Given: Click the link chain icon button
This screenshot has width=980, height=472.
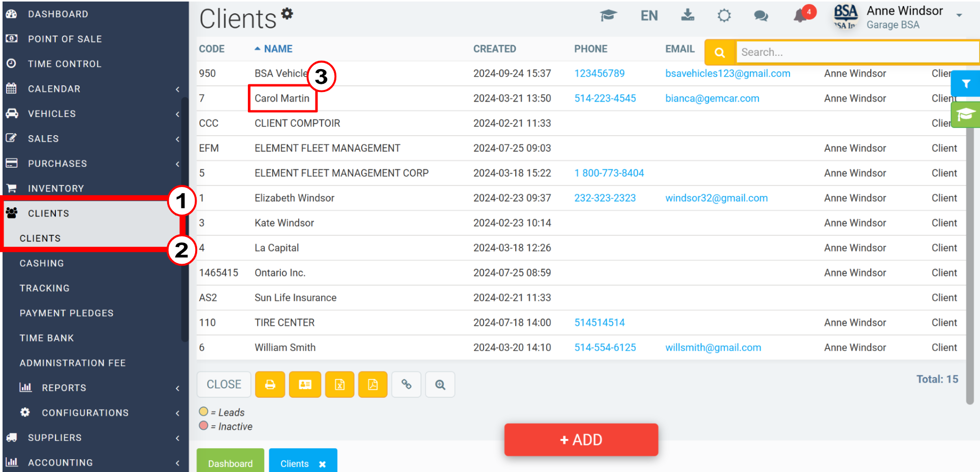Looking at the screenshot, I should [406, 385].
